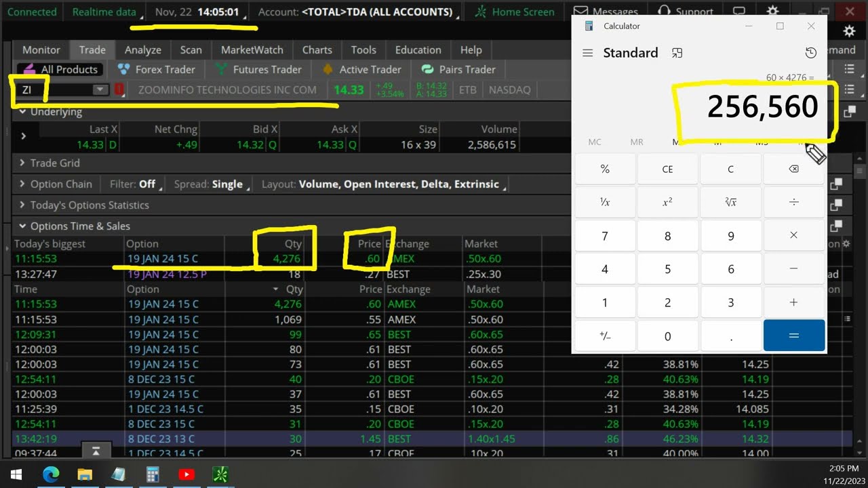Open thinkorswim setup gear at top

pyautogui.click(x=772, y=12)
